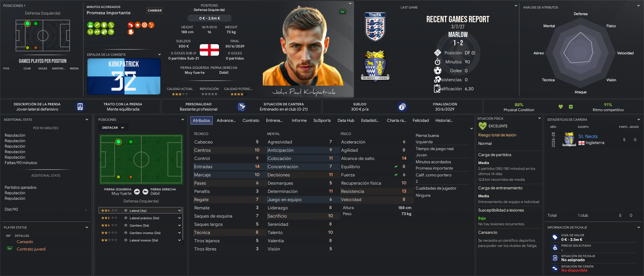
Task: Expand the Espalda de la camiseta chevron
Action: [x=159, y=55]
